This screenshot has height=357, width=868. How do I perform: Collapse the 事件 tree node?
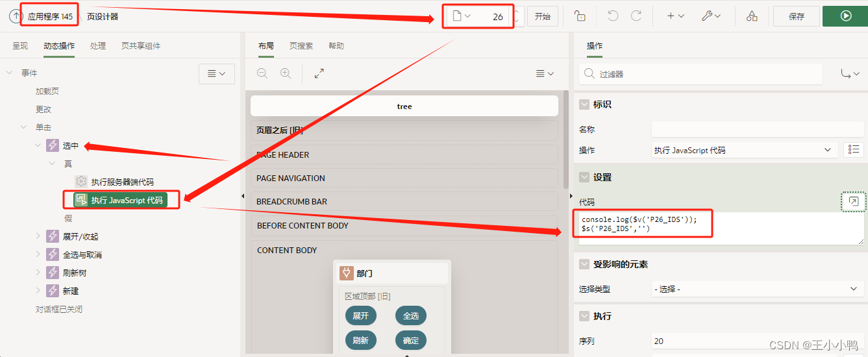tap(9, 73)
